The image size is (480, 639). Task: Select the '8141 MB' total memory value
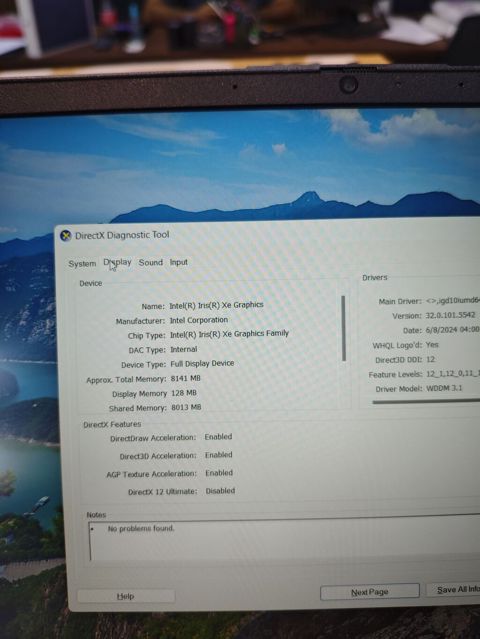[x=185, y=378]
